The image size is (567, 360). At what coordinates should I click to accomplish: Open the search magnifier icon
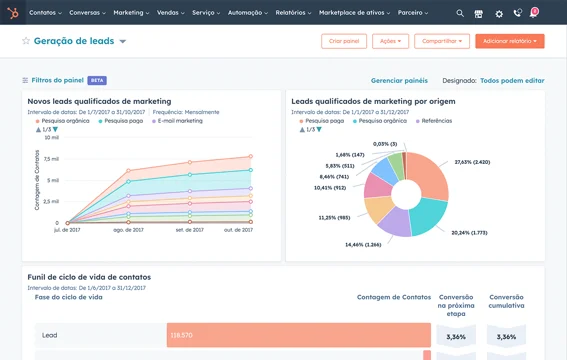(460, 13)
